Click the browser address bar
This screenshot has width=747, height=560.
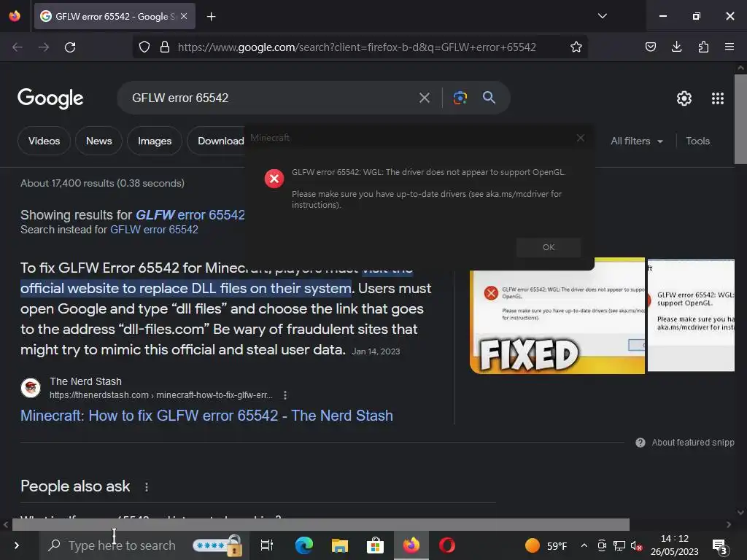[357, 47]
